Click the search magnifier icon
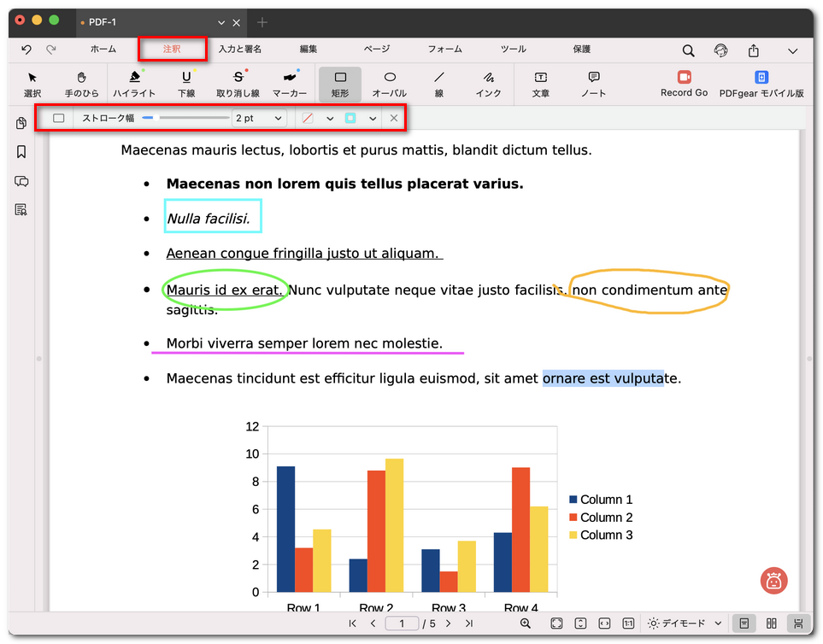This screenshot has height=644, width=823. (688, 51)
